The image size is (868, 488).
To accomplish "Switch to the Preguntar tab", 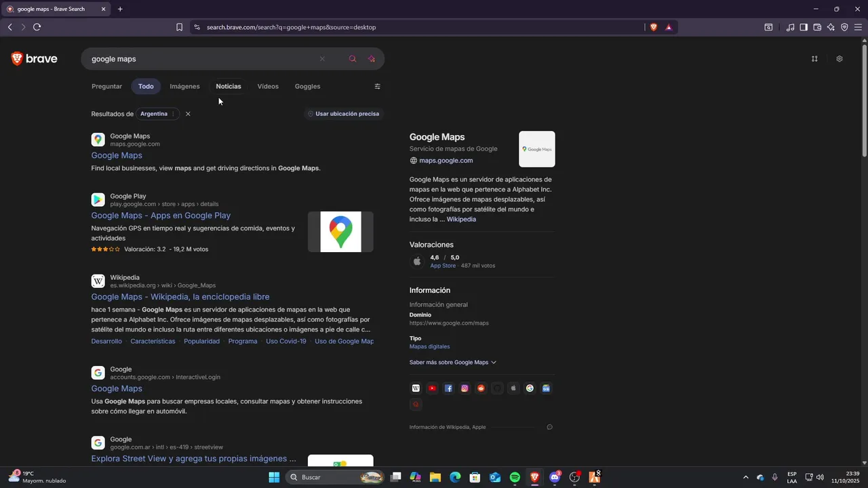I will [x=107, y=86].
